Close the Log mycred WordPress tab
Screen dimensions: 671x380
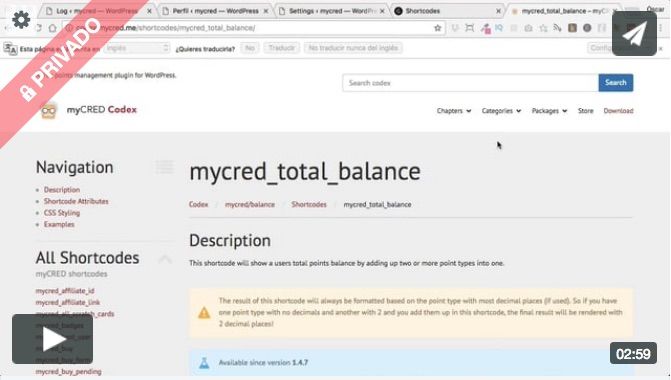pos(149,11)
